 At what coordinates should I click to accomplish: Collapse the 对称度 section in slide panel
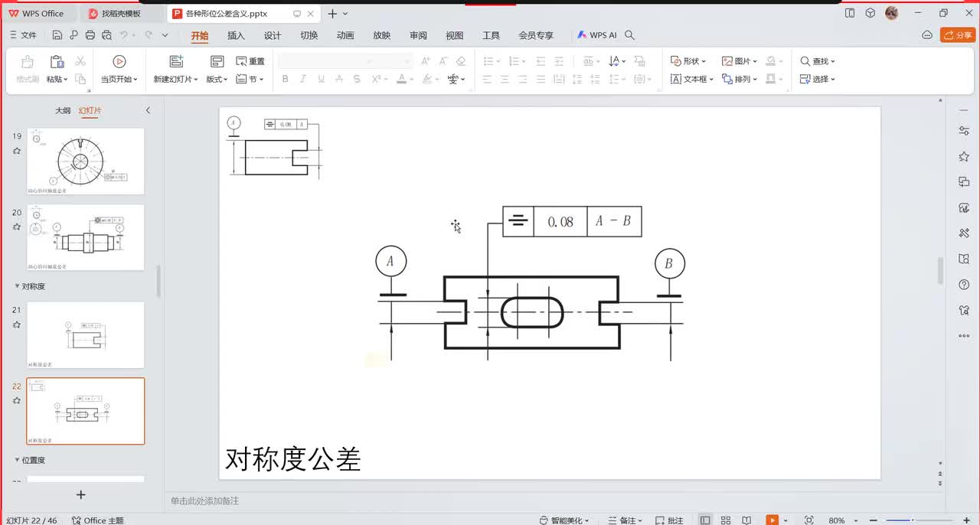[17, 286]
